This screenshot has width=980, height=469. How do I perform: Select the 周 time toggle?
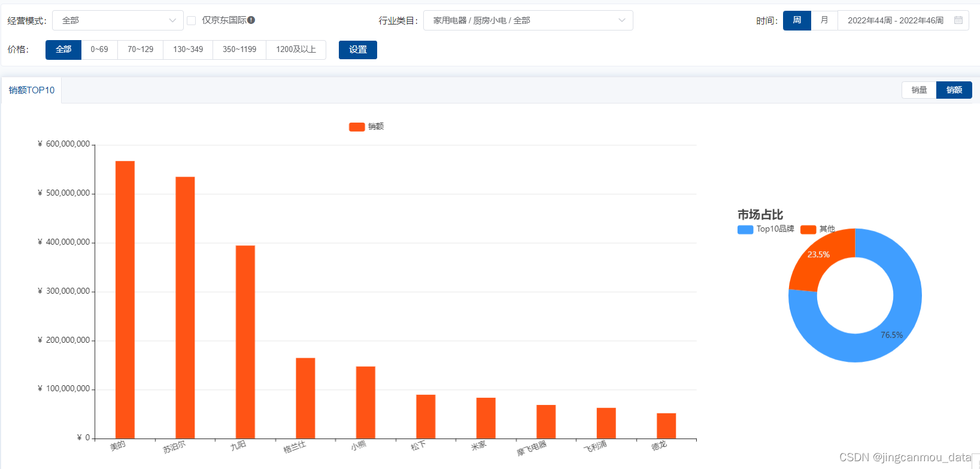797,20
